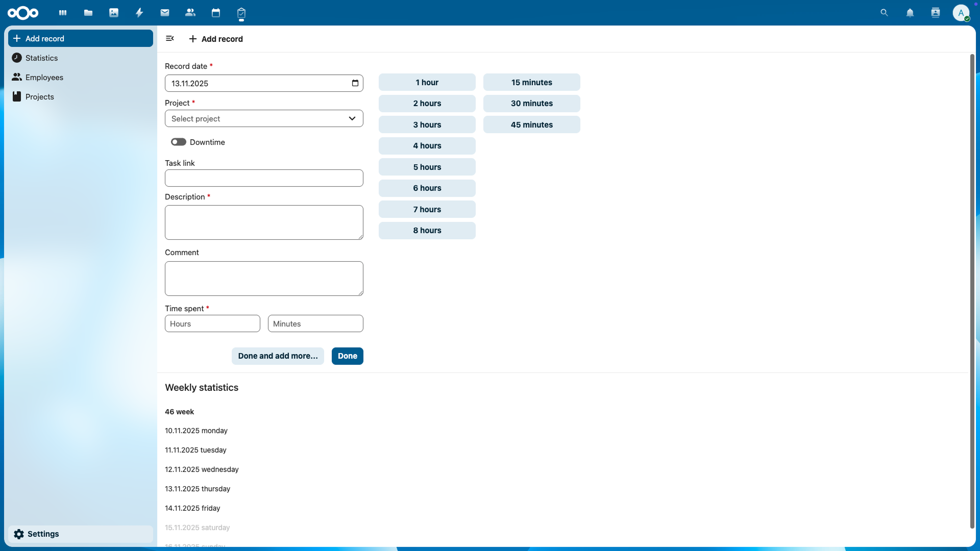Click the page vertical scrollbar
This screenshot has width=980, height=551.
[972, 291]
